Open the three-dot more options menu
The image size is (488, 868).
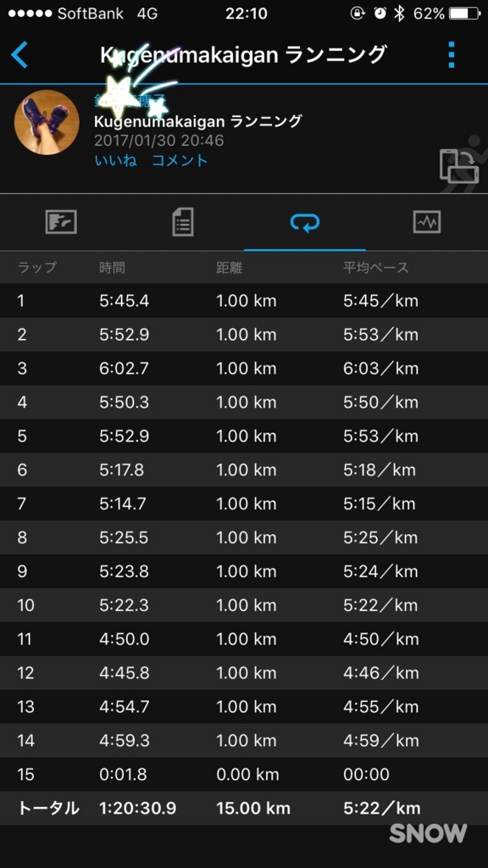click(452, 55)
